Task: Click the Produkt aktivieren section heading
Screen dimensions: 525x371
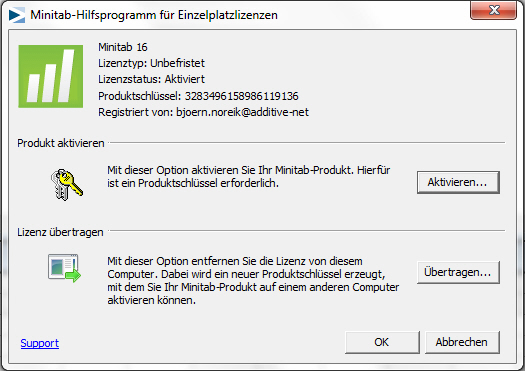Action: (61, 143)
